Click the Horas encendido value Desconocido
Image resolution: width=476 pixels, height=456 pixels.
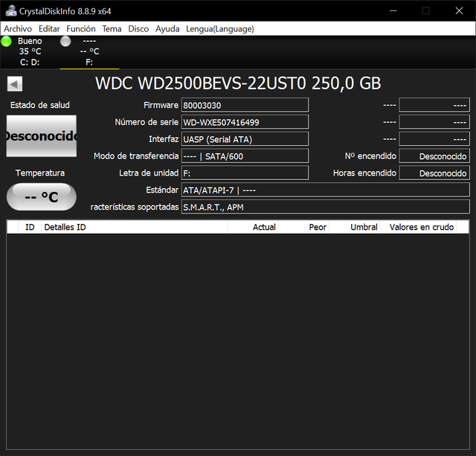434,173
